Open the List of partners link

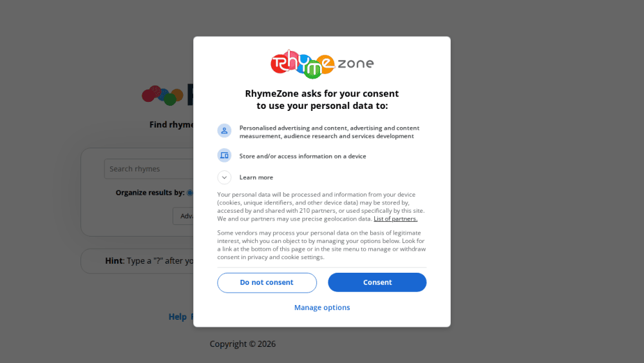pos(395,219)
